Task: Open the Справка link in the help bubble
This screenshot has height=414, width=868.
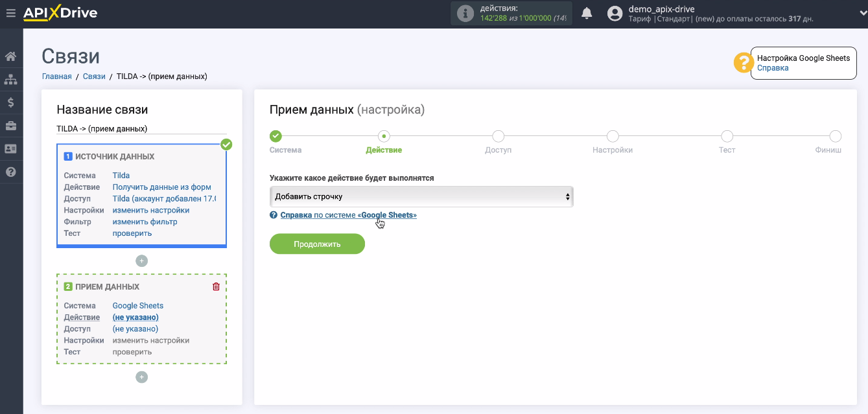Action: tap(773, 67)
